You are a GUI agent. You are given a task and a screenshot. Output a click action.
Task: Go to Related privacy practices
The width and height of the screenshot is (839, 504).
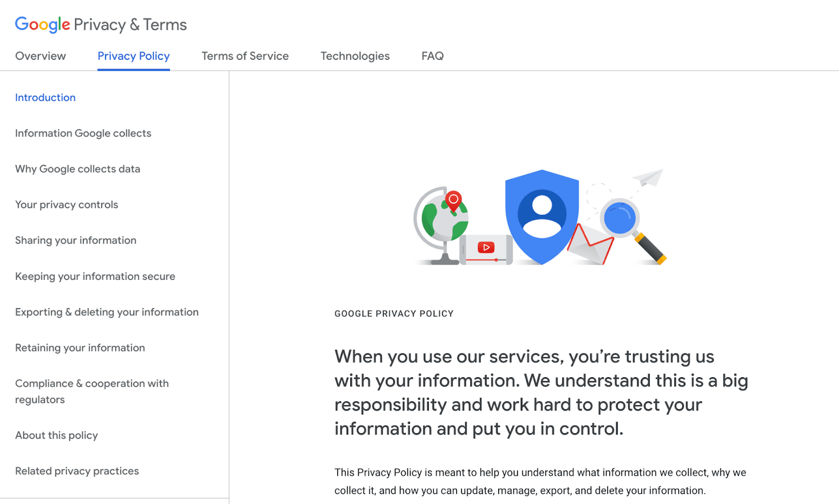tap(77, 471)
